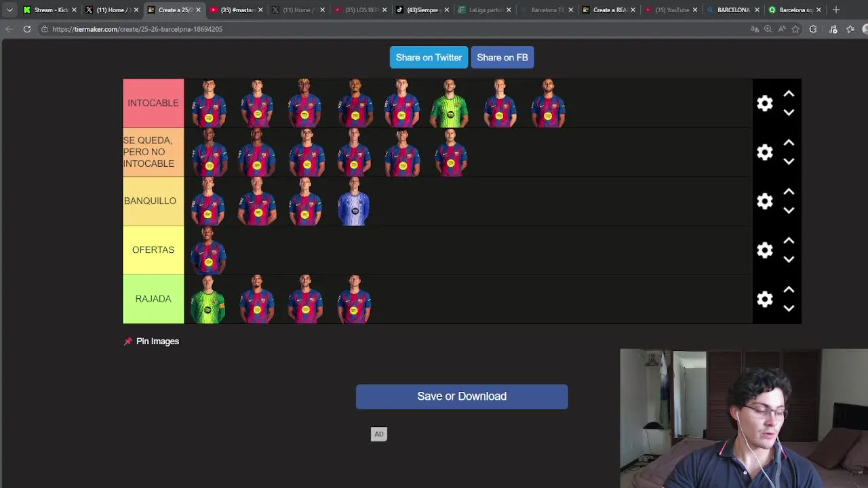Open the browser extensions puzzle icon
868x488 pixels.
point(813,29)
